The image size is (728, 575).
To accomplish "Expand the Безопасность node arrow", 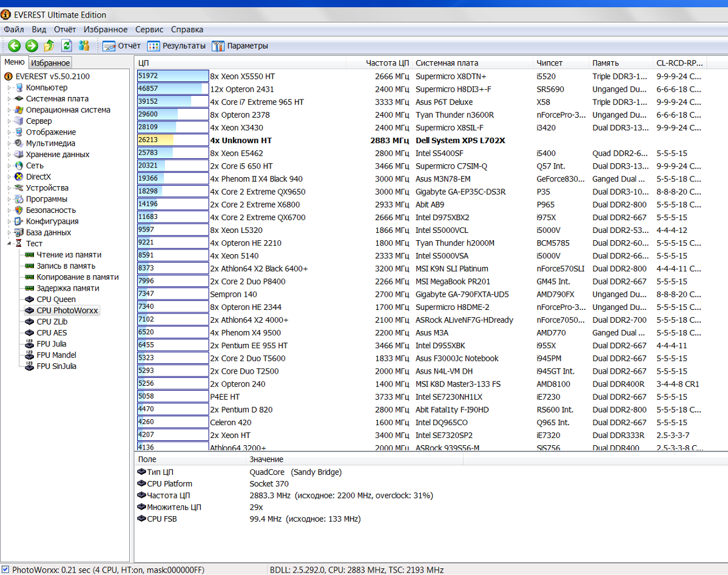I will pos(9,210).
